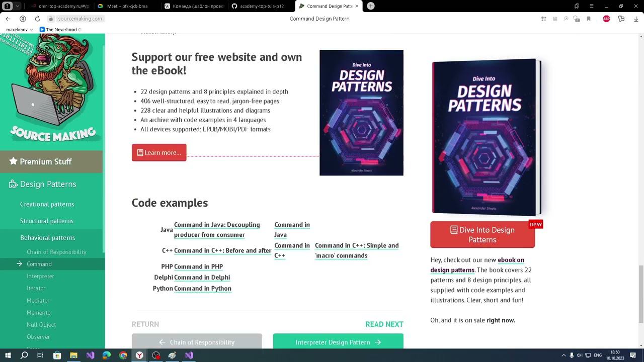The image size is (644, 362).
Task: Reload the page with refresh icon
Action: [x=37, y=19]
